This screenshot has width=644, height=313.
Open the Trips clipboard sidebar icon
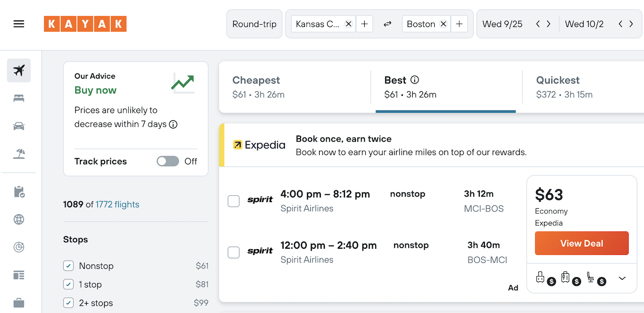[19, 191]
